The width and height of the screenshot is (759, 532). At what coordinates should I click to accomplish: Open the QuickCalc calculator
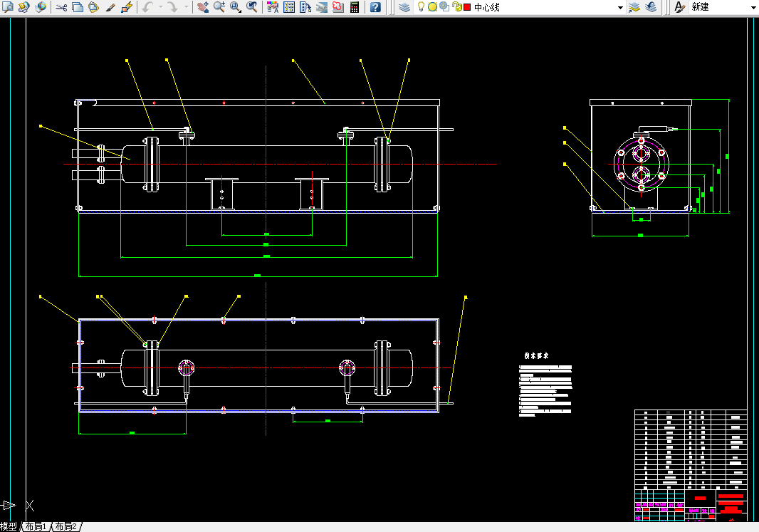[x=355, y=7]
